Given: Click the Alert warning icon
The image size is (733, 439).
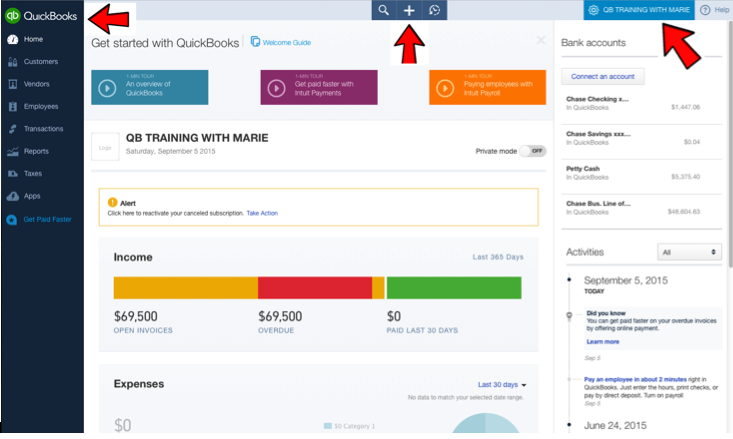Looking at the screenshot, I should [x=113, y=202].
